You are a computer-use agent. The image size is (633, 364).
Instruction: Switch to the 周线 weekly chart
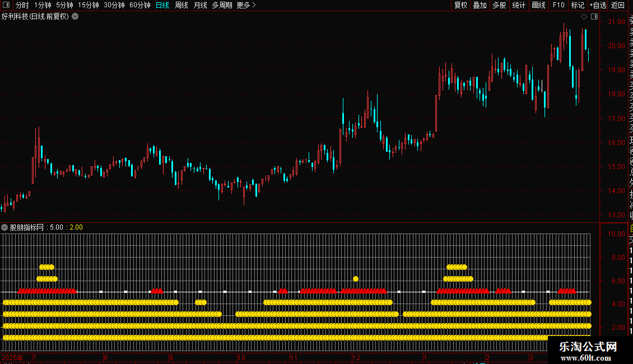(x=181, y=5)
